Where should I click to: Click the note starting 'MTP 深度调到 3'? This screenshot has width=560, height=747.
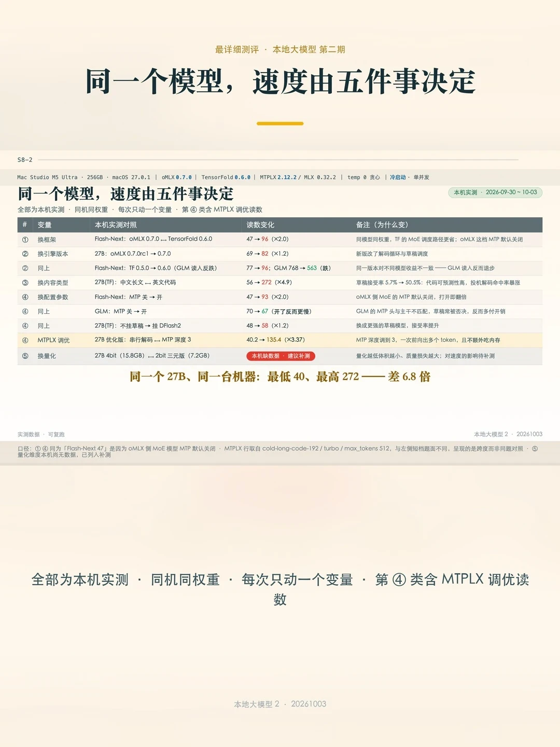click(x=428, y=340)
